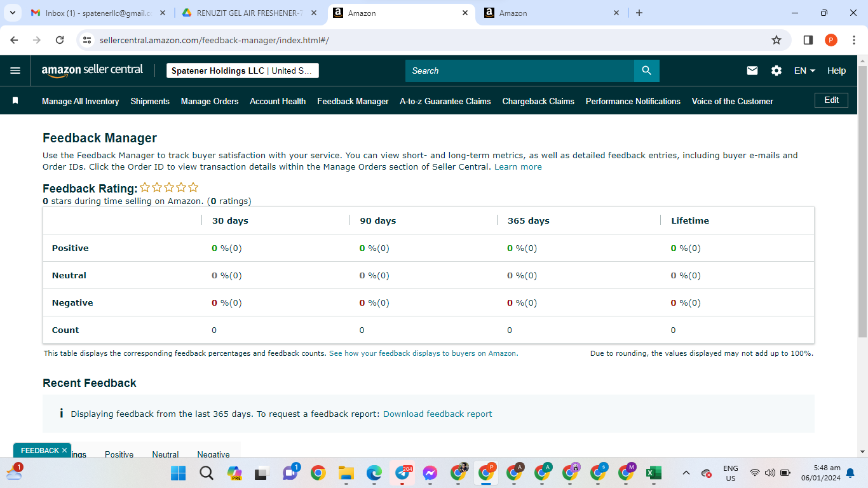The width and height of the screenshot is (868, 488).
Task: Open the settings gear icon
Action: click(776, 71)
